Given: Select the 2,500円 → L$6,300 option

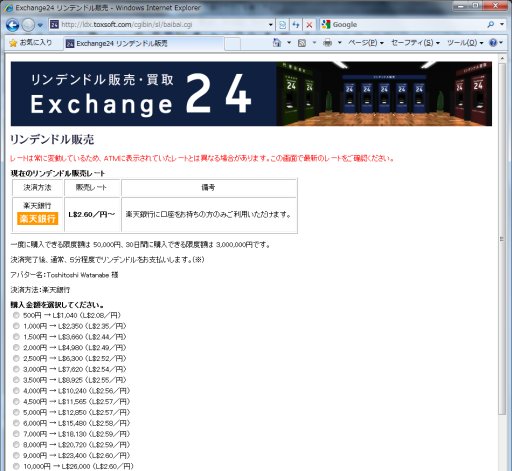Looking at the screenshot, I should pos(16,358).
